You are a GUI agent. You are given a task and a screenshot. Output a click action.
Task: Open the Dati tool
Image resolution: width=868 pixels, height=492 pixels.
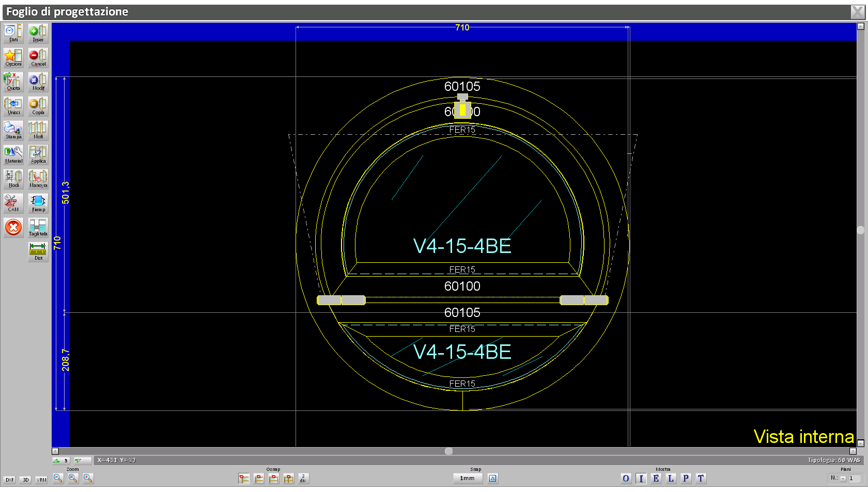tap(13, 34)
